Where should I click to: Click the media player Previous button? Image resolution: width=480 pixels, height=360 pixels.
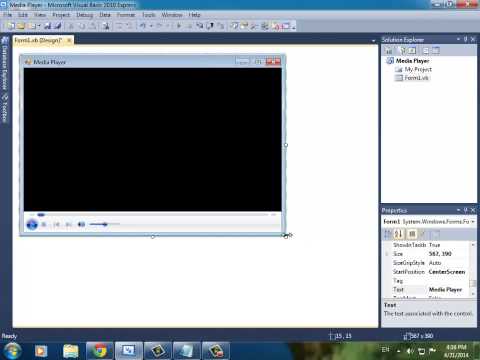pyautogui.click(x=56, y=225)
